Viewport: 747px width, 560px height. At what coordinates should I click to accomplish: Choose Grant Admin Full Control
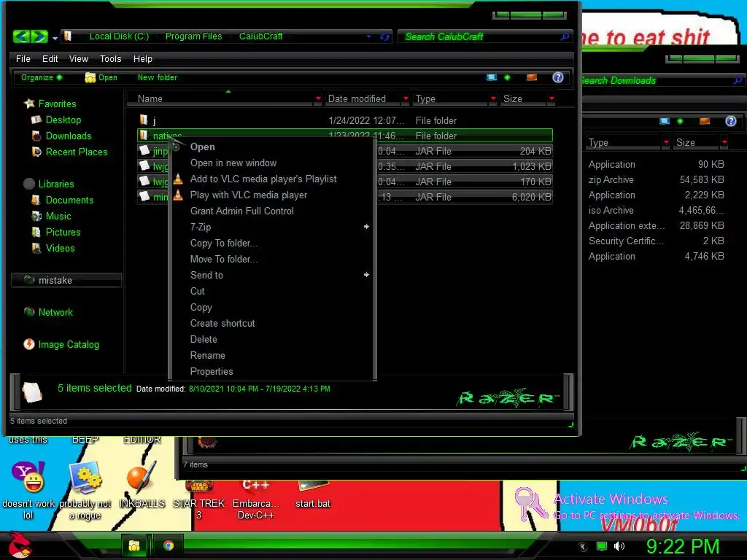272,211
